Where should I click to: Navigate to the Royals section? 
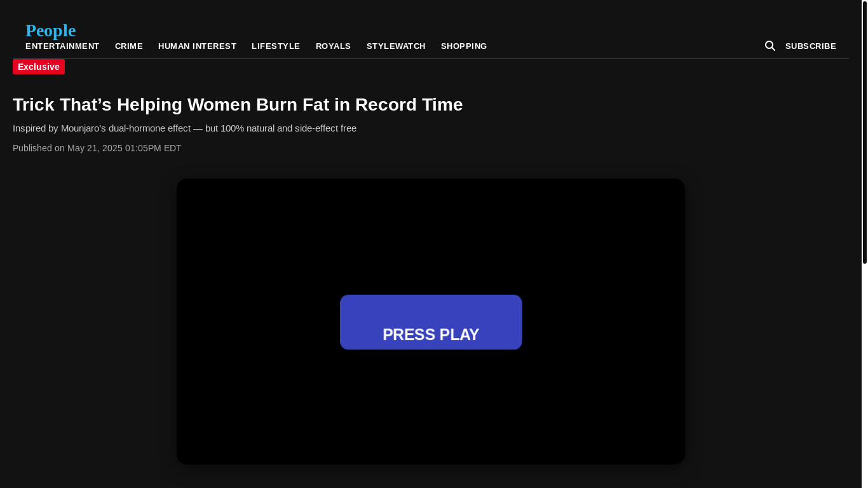(333, 46)
